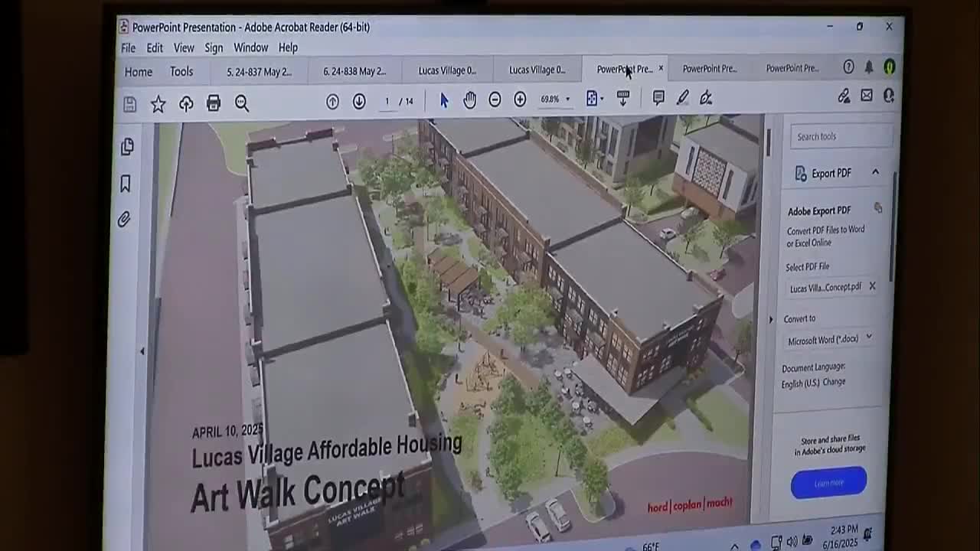
Task: Share link to file icon
Action: click(x=843, y=96)
